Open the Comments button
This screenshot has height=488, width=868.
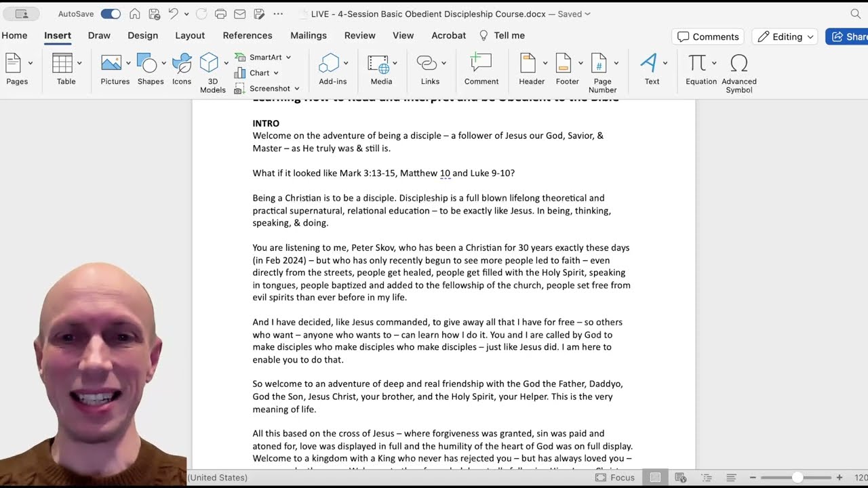coord(708,37)
